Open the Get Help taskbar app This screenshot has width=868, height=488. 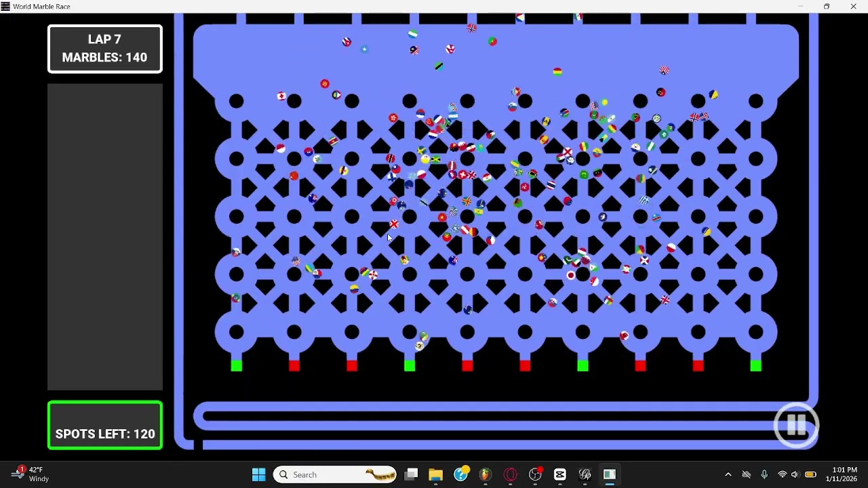point(461,474)
